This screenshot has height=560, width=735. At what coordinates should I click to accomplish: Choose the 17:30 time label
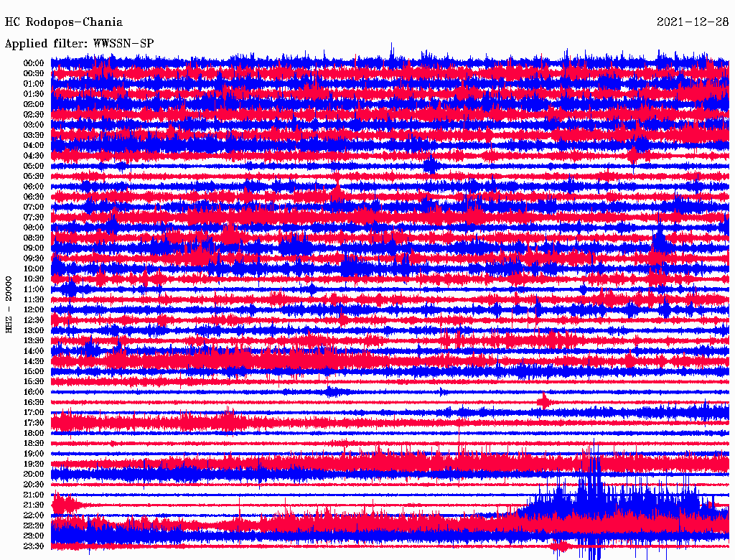34,423
